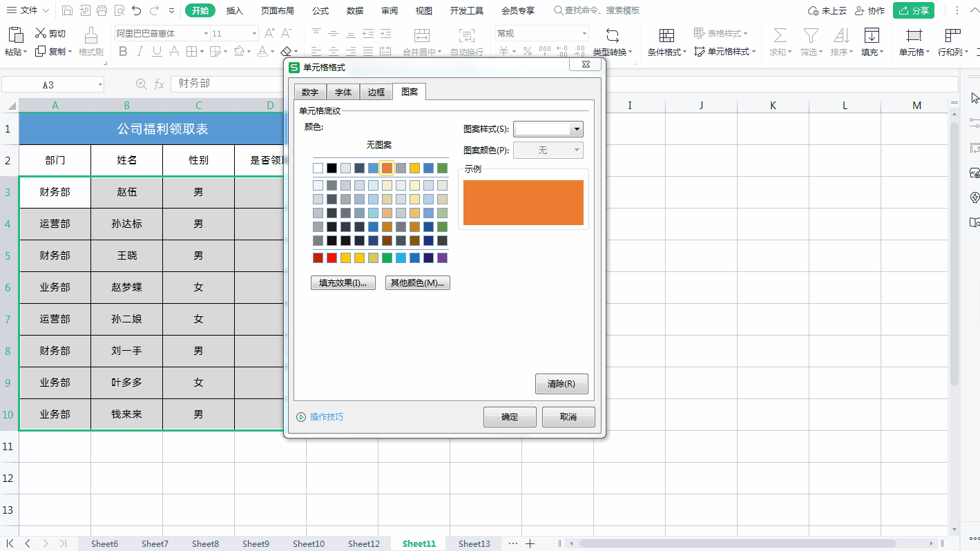Switch to the Sheet13 worksheet tab
Image resolution: width=980 pixels, height=551 pixels.
(474, 543)
